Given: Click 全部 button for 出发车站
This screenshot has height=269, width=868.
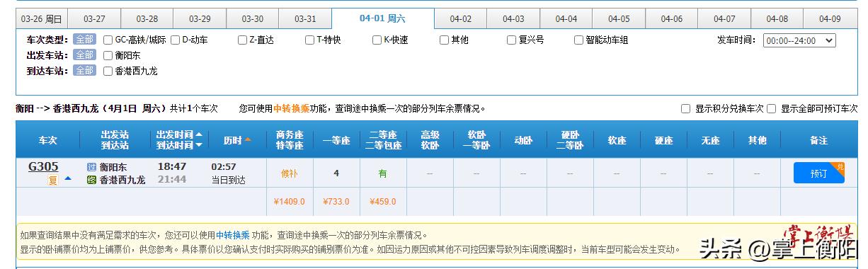Looking at the screenshot, I should pyautogui.click(x=84, y=55).
